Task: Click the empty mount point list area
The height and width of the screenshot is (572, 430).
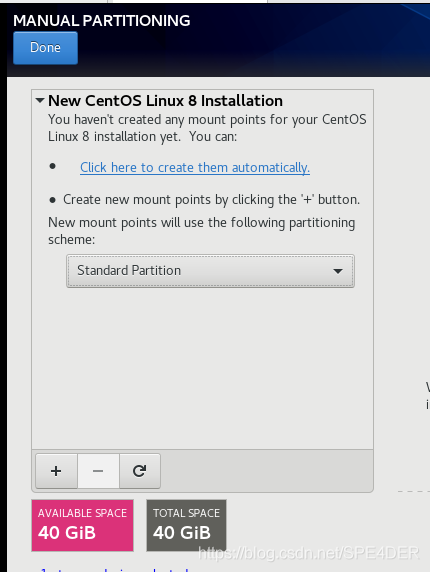Action: pyautogui.click(x=202, y=368)
